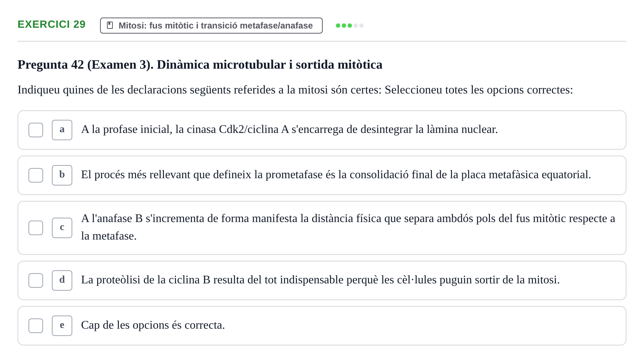Check the checkbox for option e

click(x=36, y=326)
